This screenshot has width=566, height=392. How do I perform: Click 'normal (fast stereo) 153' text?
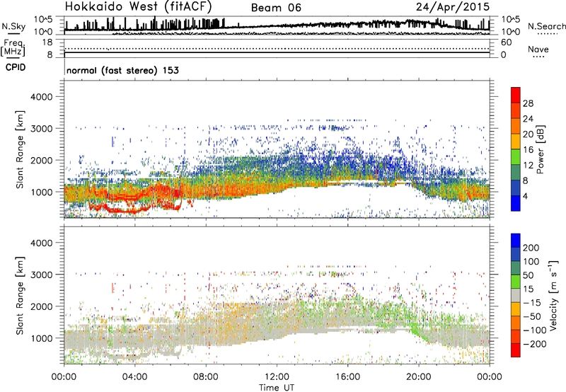click(122, 70)
